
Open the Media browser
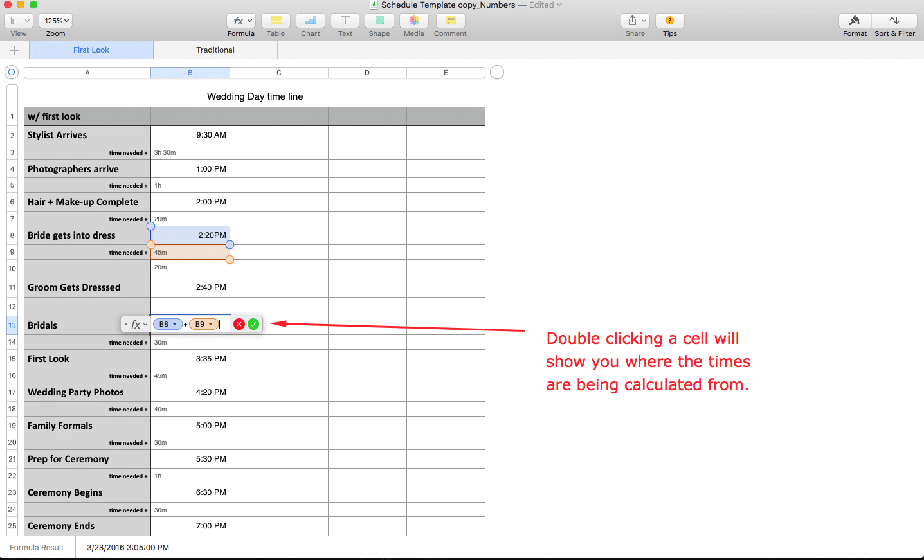(414, 21)
